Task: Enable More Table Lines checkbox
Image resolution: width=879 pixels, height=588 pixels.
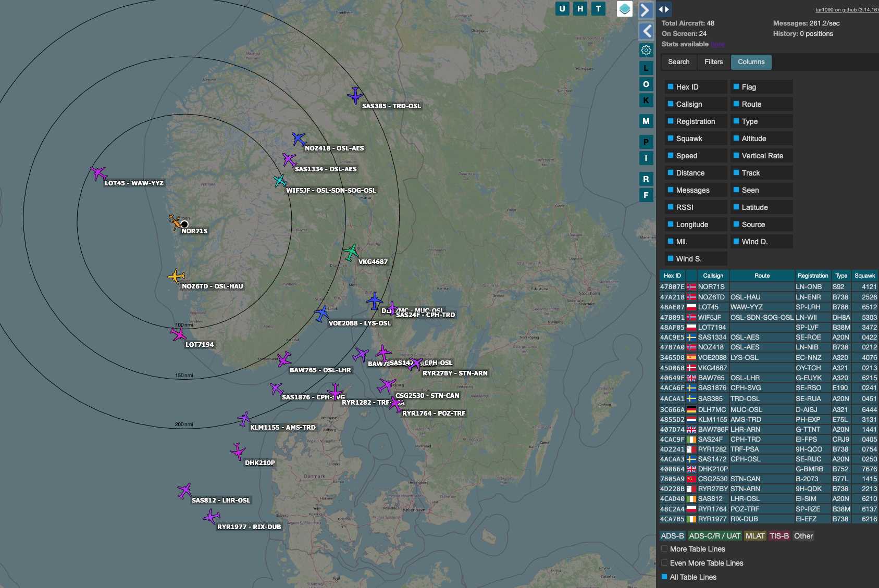Action: pyautogui.click(x=664, y=549)
